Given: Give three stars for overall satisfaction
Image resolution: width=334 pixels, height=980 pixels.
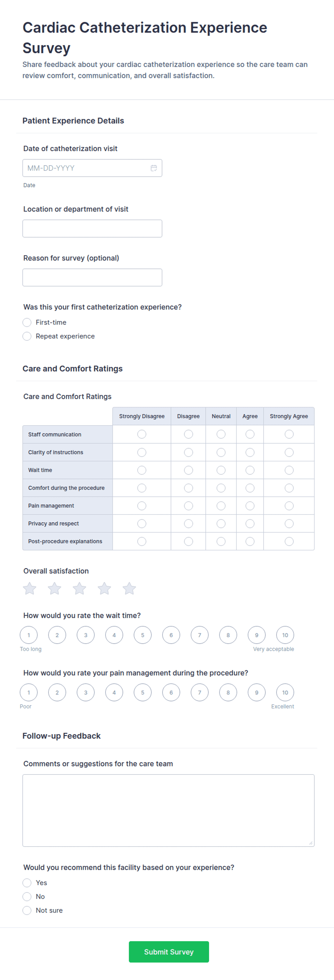Looking at the screenshot, I should point(79,588).
